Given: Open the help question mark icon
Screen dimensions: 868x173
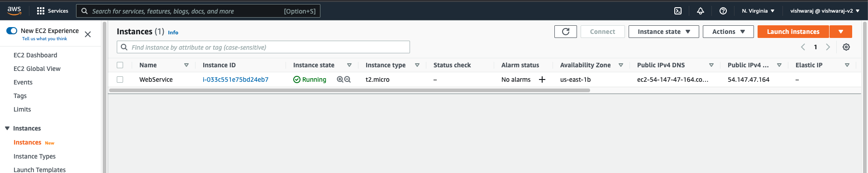Looking at the screenshot, I should 723,11.
